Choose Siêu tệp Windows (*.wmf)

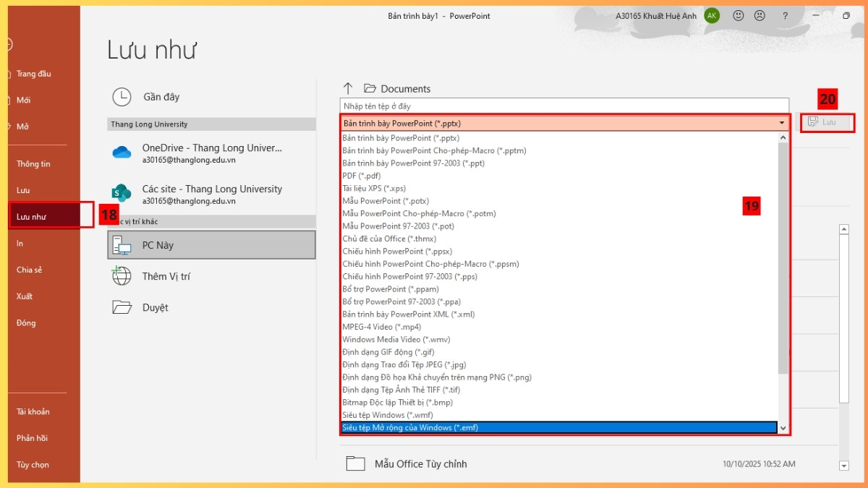558,415
